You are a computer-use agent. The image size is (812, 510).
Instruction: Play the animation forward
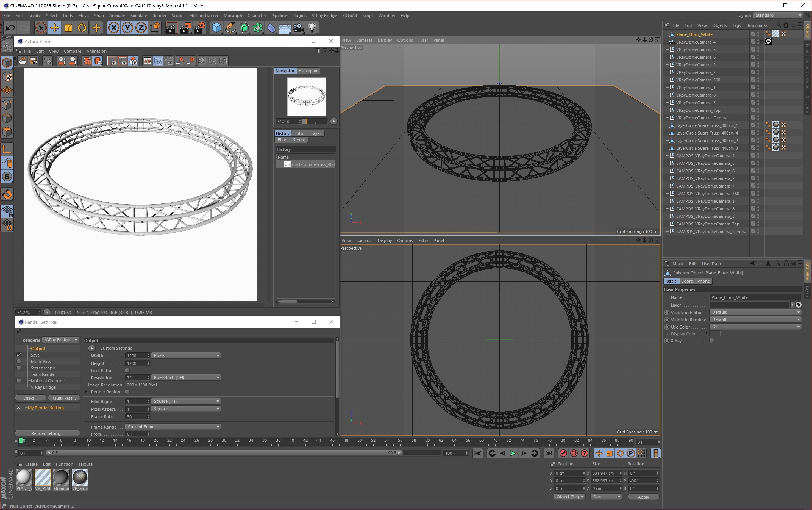(x=513, y=453)
